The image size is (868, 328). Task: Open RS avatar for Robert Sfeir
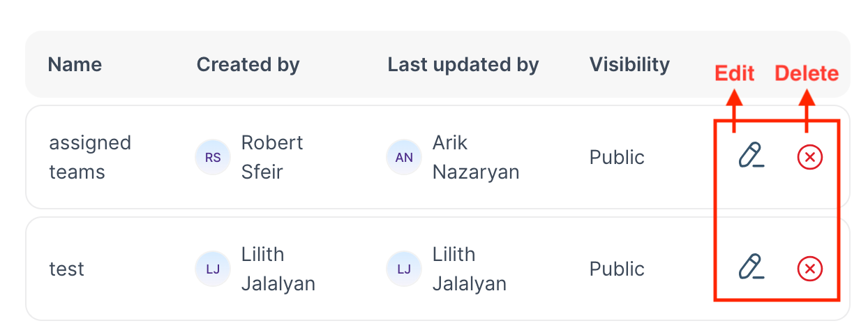[x=213, y=157]
